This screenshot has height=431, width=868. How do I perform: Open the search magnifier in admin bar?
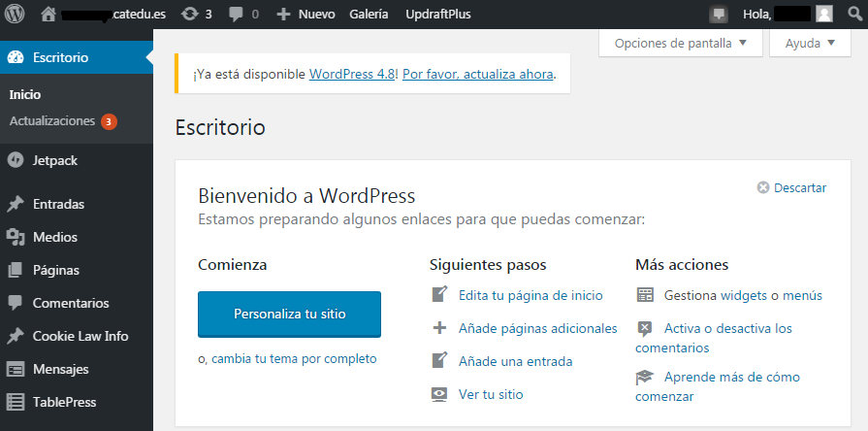tap(855, 14)
